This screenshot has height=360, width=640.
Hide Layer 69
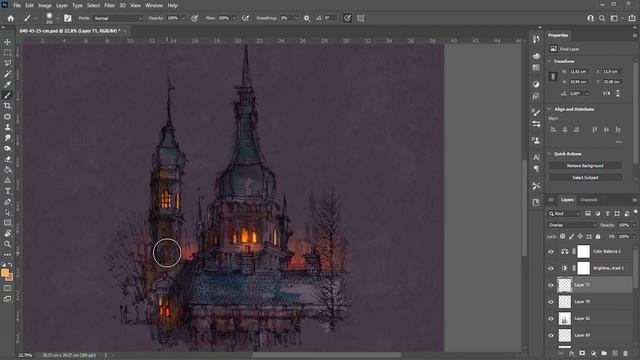coord(551,335)
